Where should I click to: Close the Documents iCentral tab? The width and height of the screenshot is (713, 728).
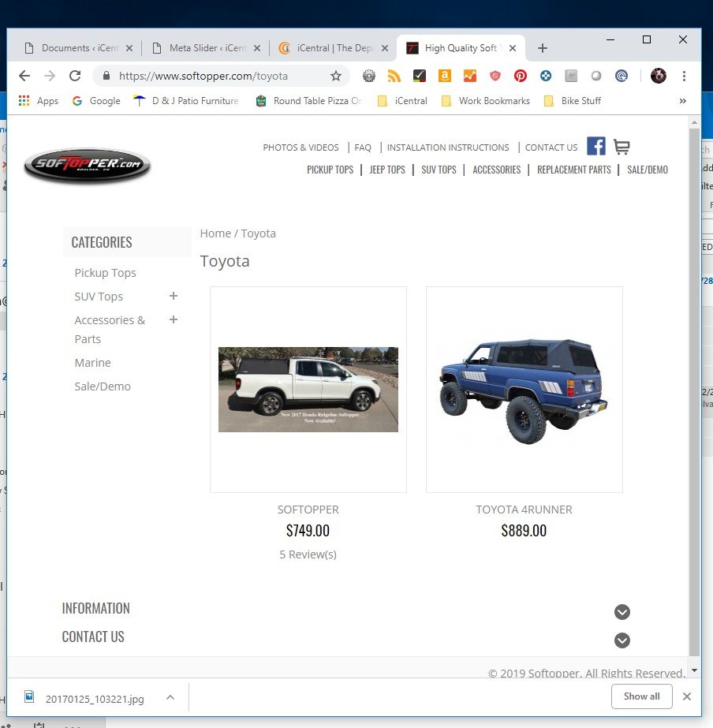[129, 48]
